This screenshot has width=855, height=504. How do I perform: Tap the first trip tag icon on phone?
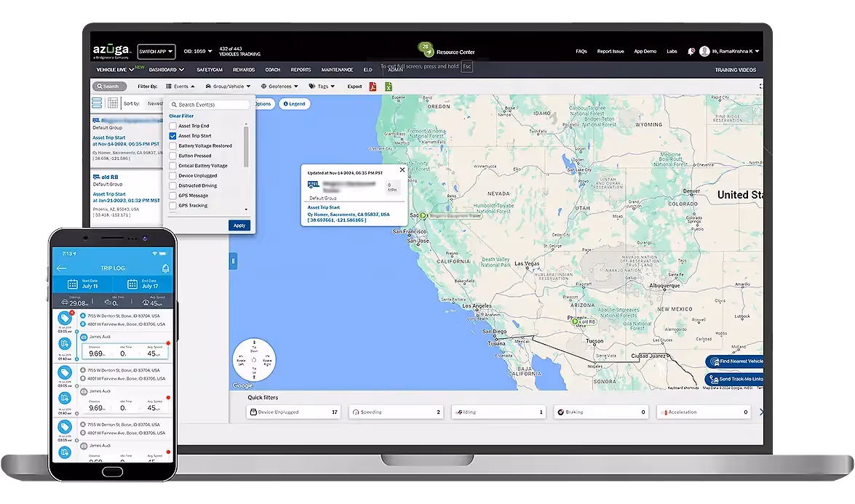(x=64, y=318)
